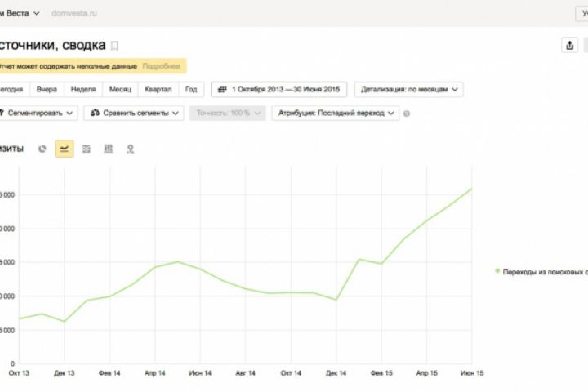Viewport: 588px width, 392px height.
Task: Toggle the Переходы из поисковых legend item
Action: coord(541,272)
